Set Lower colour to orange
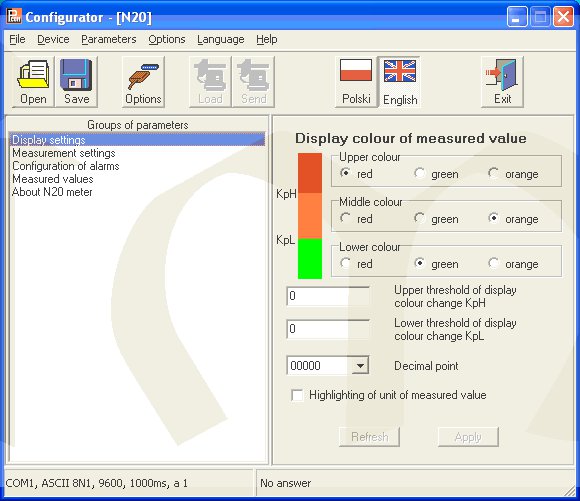The image size is (580, 501). pos(493,263)
